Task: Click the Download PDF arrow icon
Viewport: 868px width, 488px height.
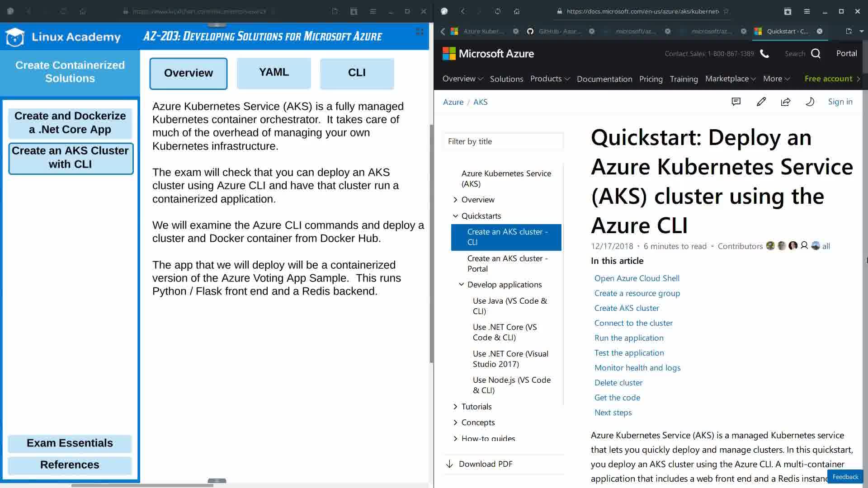Action: (449, 464)
